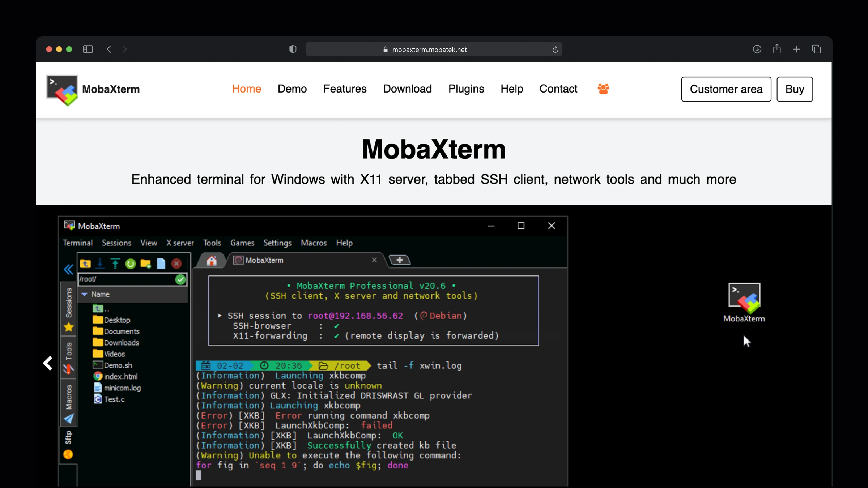Click green SFTP refresh icon
This screenshot has height=488, width=868.
tap(131, 264)
